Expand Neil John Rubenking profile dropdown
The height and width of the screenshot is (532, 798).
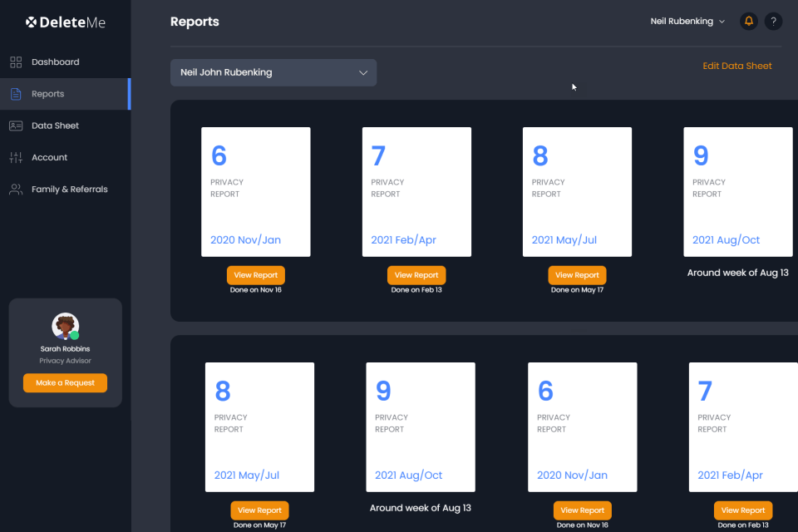pos(273,72)
